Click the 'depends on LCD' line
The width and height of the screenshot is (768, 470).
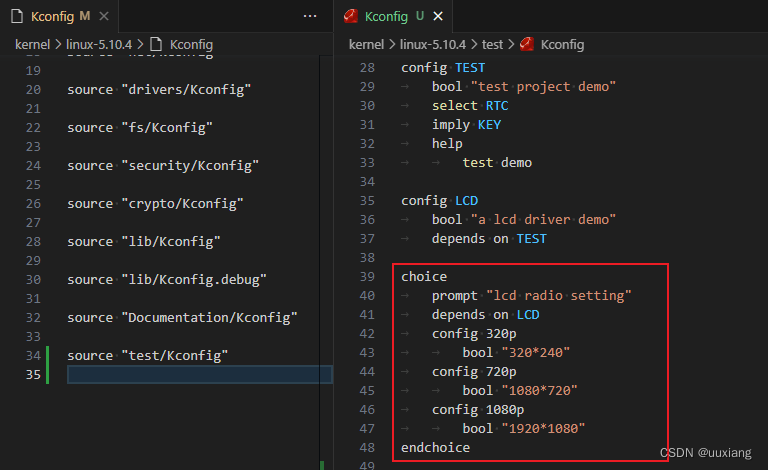click(x=485, y=315)
